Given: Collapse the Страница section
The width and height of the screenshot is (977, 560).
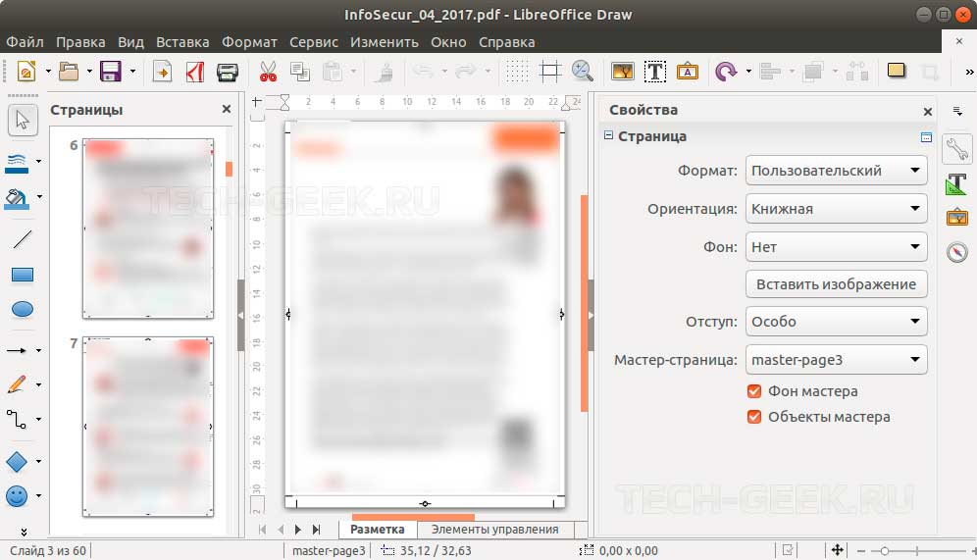Looking at the screenshot, I should coord(609,135).
